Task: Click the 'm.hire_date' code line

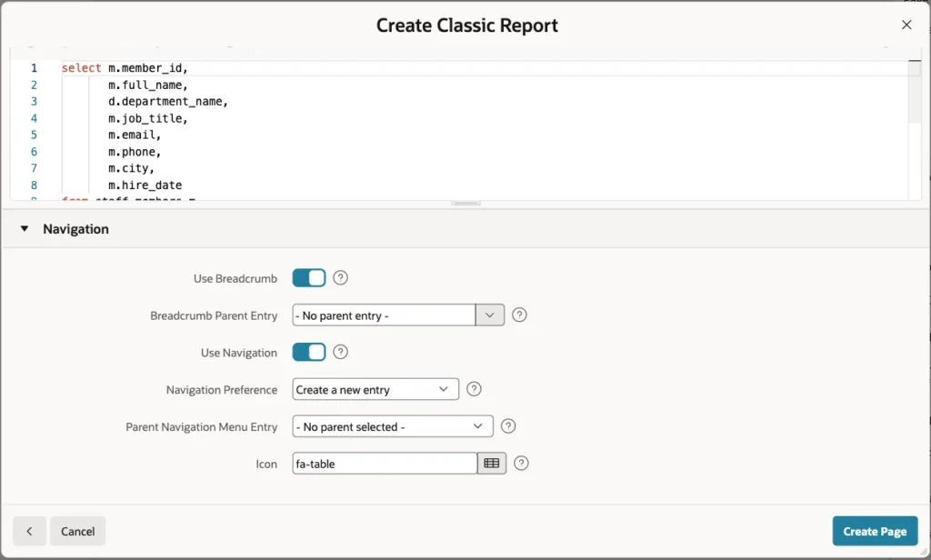Action: 145,185
